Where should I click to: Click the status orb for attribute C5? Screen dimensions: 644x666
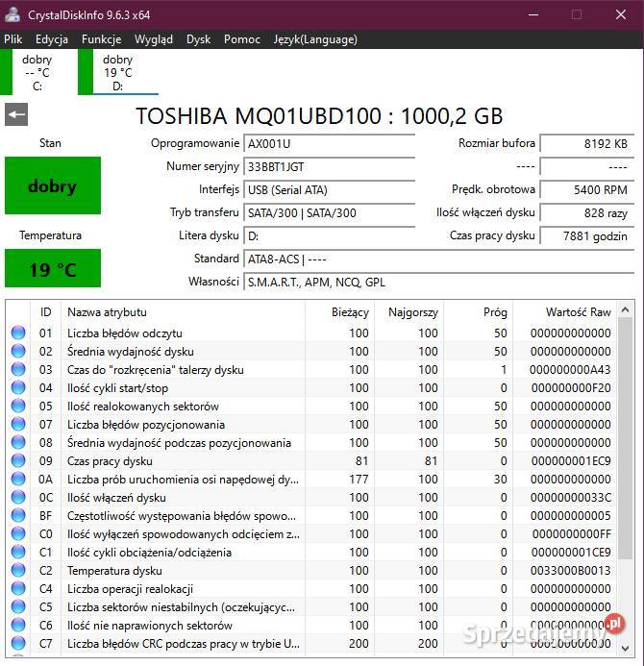pyautogui.click(x=18, y=606)
